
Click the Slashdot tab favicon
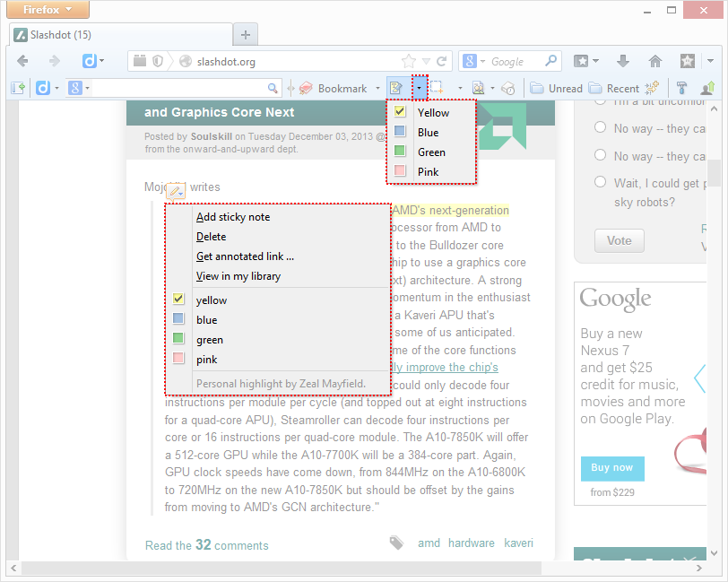tap(21, 35)
